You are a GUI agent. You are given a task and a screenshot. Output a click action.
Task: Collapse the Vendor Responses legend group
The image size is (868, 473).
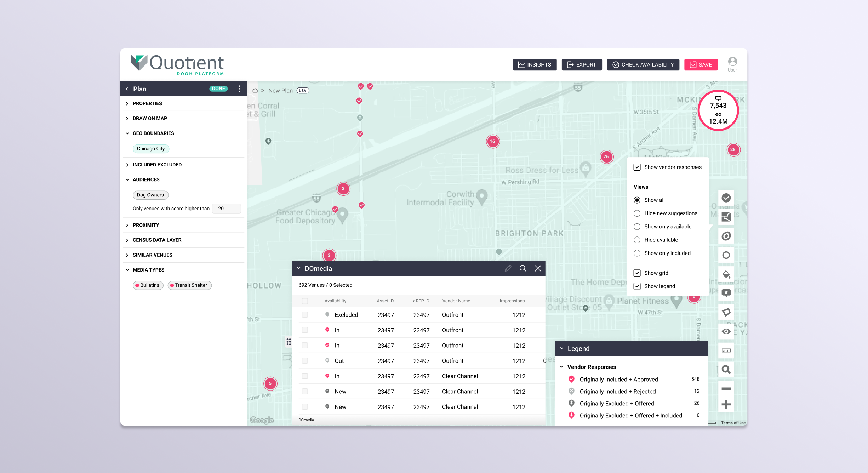tap(561, 367)
